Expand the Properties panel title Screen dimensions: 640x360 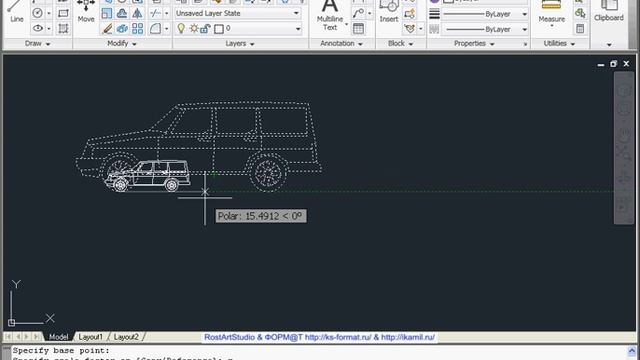(474, 43)
